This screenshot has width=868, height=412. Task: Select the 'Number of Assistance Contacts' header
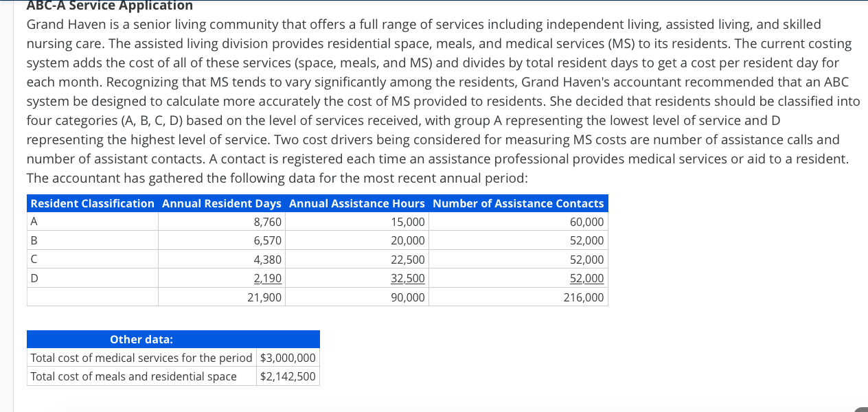(x=518, y=203)
